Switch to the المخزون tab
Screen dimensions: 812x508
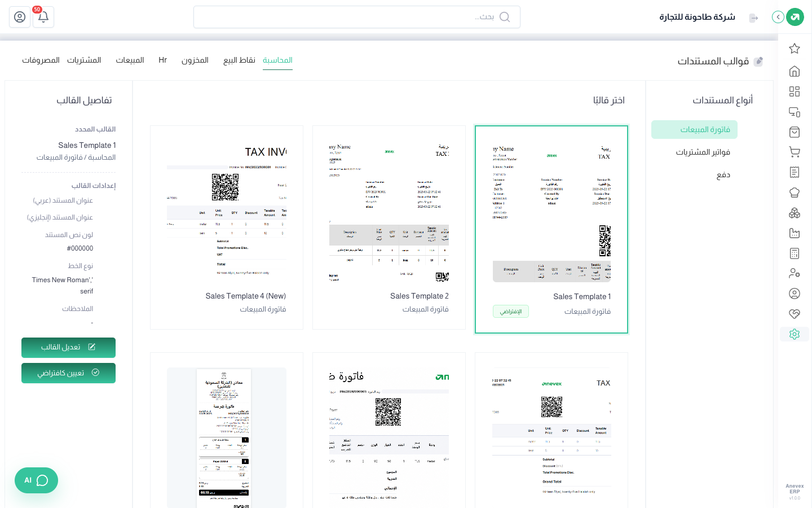pos(195,60)
